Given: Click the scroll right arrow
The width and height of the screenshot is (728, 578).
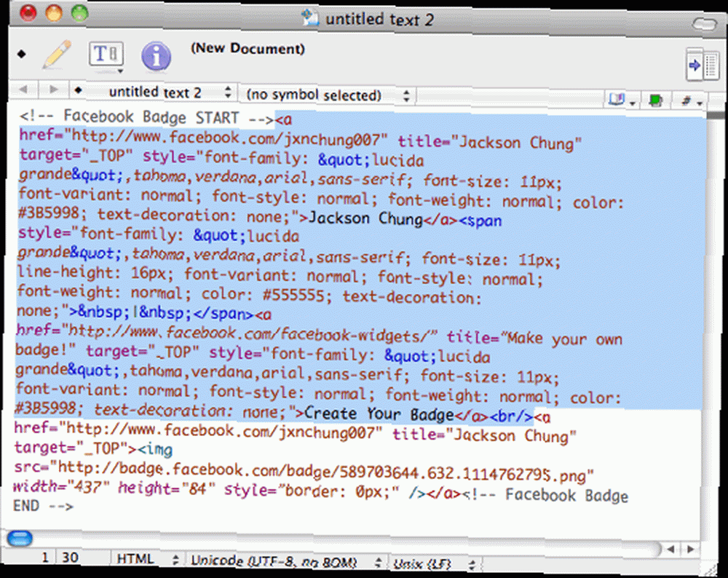Looking at the screenshot, I should (691, 549).
